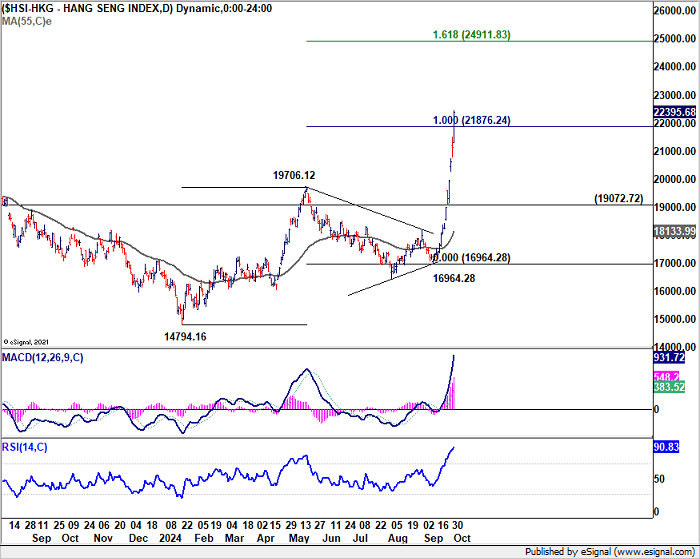This screenshot has width=700, height=559.
Task: Click the 16000.00 price axis label
Action: pyautogui.click(x=675, y=291)
